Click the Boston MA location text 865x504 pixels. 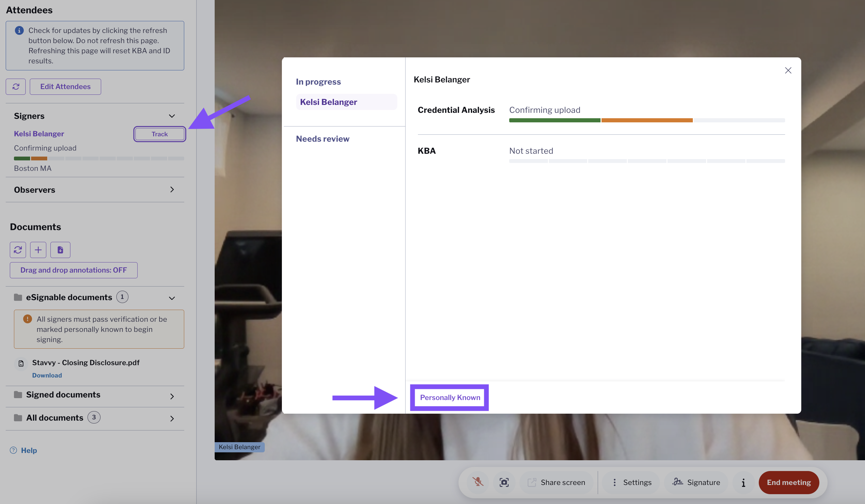(33, 168)
